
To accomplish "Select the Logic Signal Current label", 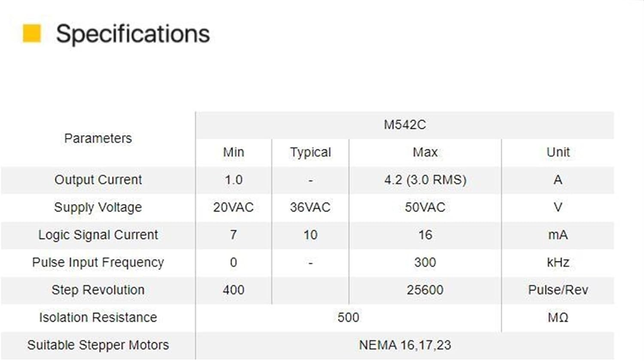I will tap(98, 235).
